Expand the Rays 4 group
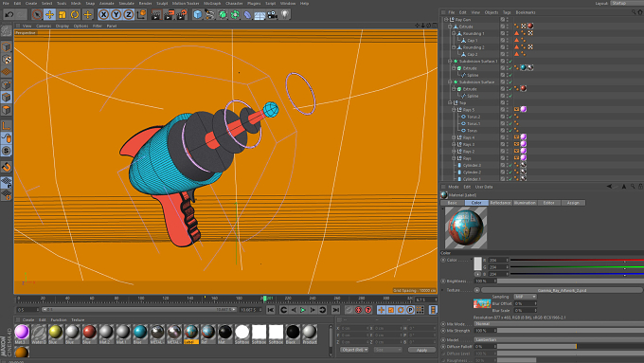644x363 pixels. (454, 137)
